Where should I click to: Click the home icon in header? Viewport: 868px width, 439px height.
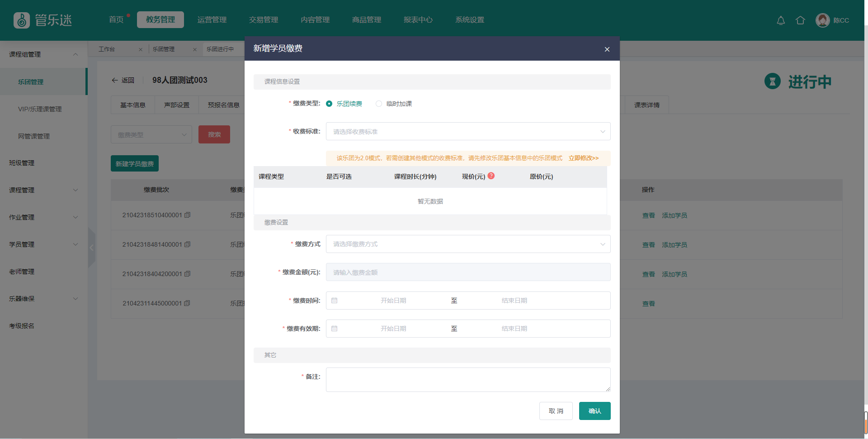point(800,20)
